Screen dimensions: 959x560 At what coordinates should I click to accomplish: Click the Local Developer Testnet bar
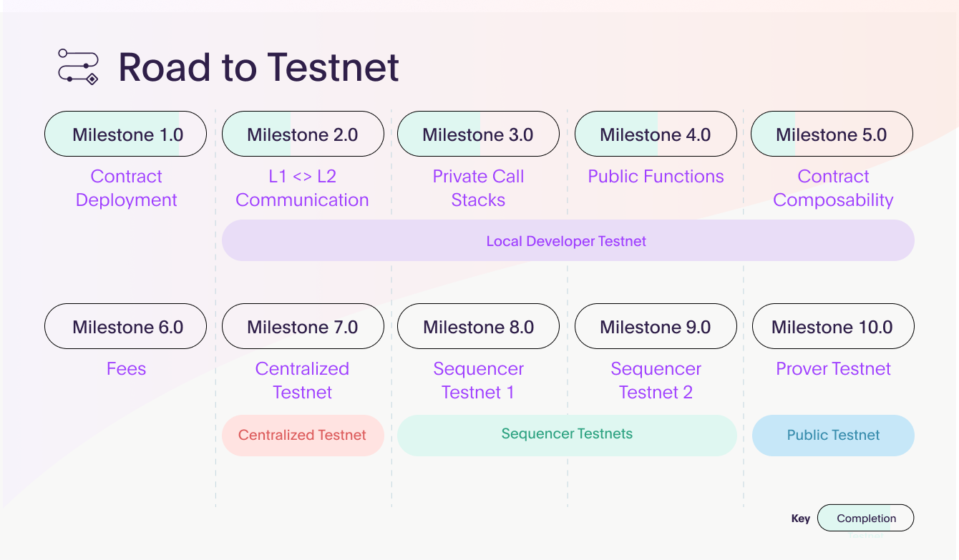568,240
